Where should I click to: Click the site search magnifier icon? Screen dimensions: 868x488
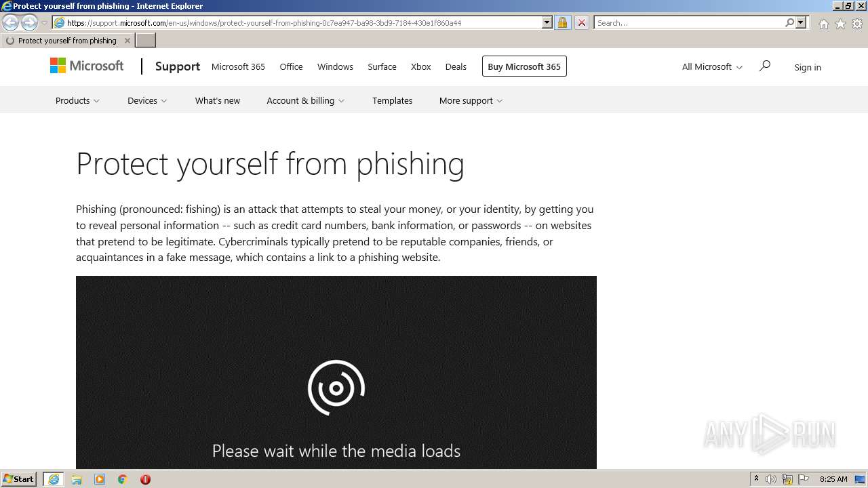click(765, 66)
